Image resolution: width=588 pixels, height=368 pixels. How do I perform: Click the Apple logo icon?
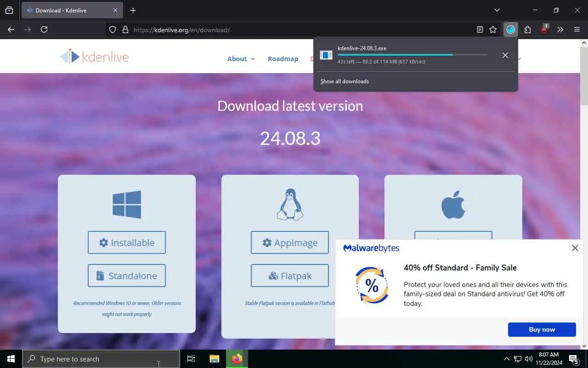(453, 204)
